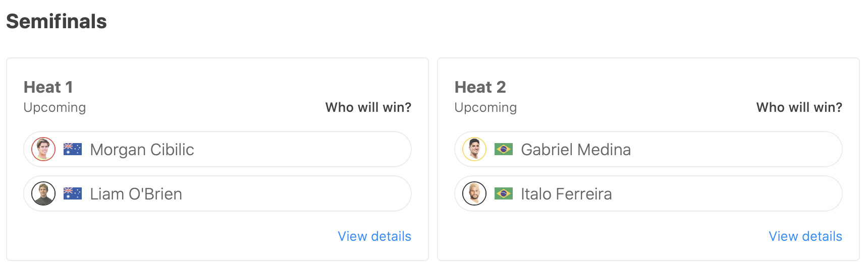Click the Australian flag beside Liam O'Brien
Image resolution: width=868 pixels, height=266 pixels.
pyautogui.click(x=73, y=193)
